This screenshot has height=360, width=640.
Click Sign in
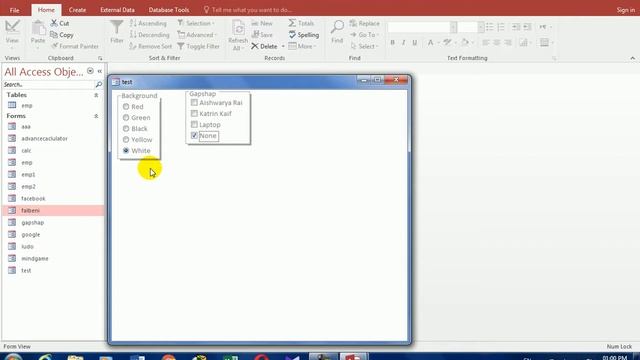click(x=626, y=10)
